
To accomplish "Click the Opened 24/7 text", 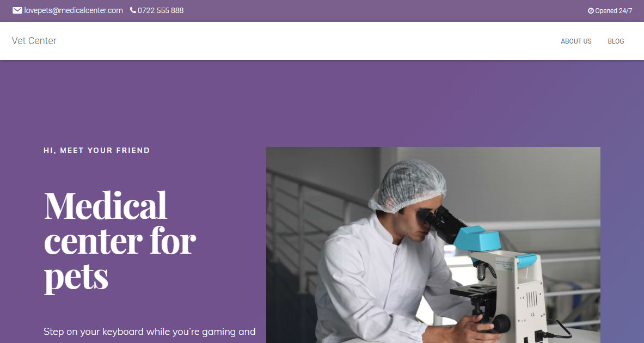I will (614, 11).
